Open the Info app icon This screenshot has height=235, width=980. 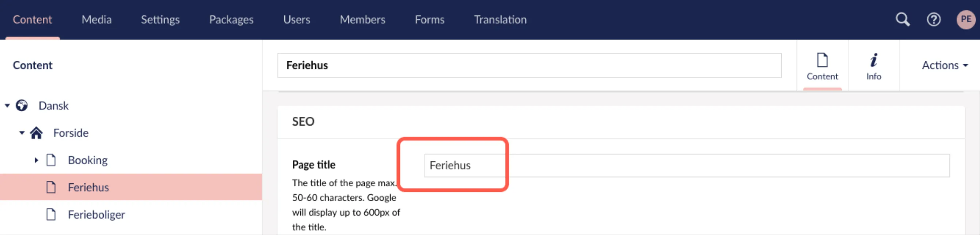point(873,66)
